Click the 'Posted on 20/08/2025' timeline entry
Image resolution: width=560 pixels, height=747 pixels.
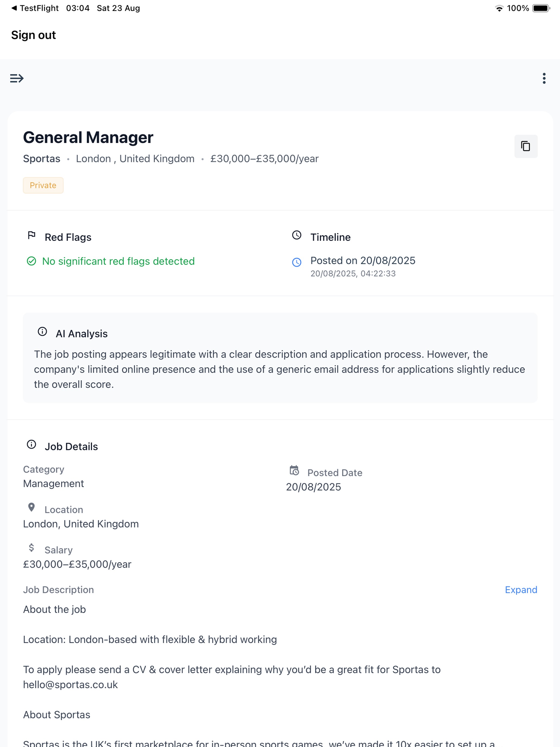(363, 260)
